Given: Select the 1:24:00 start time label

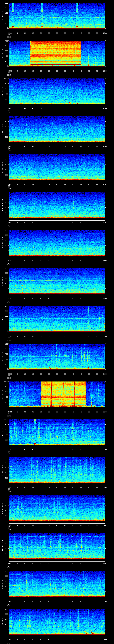Looking at the screenshot, I should [9, 412].
